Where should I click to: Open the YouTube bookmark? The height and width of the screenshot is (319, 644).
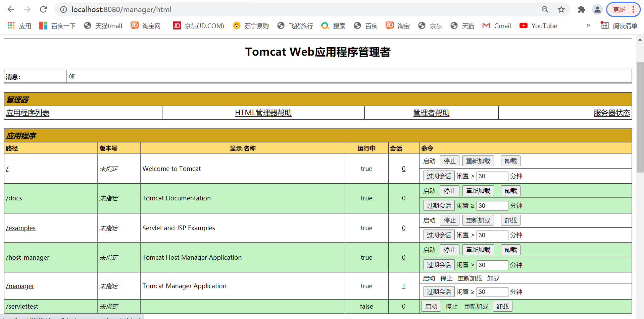(x=538, y=26)
